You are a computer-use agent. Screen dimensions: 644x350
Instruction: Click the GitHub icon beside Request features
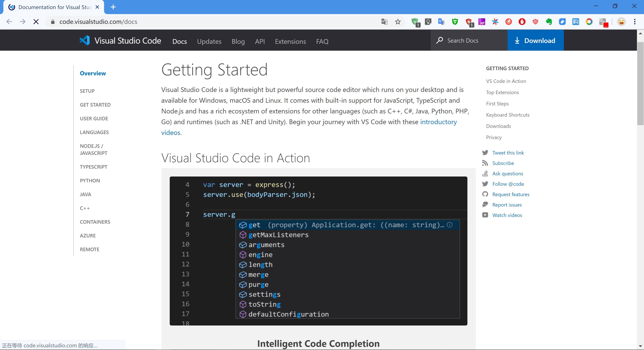click(x=485, y=194)
